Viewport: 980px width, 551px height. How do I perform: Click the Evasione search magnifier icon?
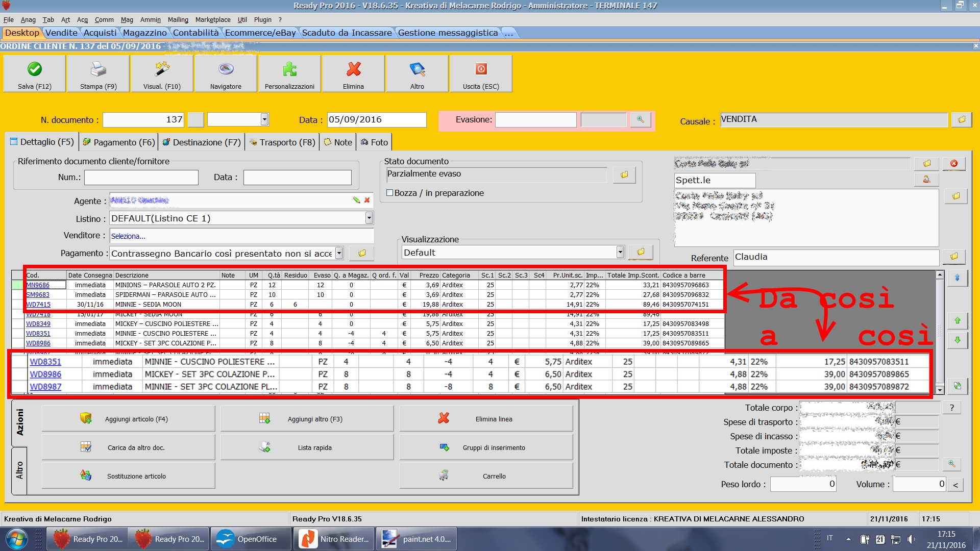click(x=640, y=120)
